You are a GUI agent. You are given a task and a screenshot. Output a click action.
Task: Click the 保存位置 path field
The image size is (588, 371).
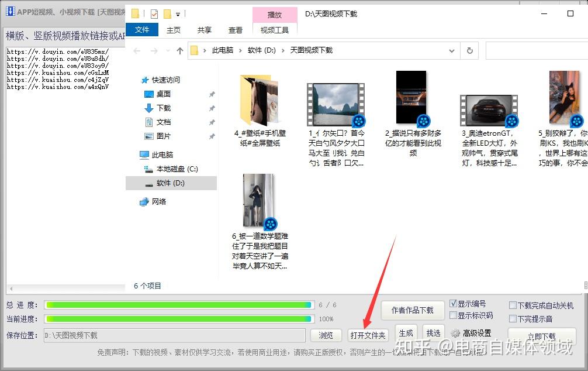pyautogui.click(x=174, y=335)
